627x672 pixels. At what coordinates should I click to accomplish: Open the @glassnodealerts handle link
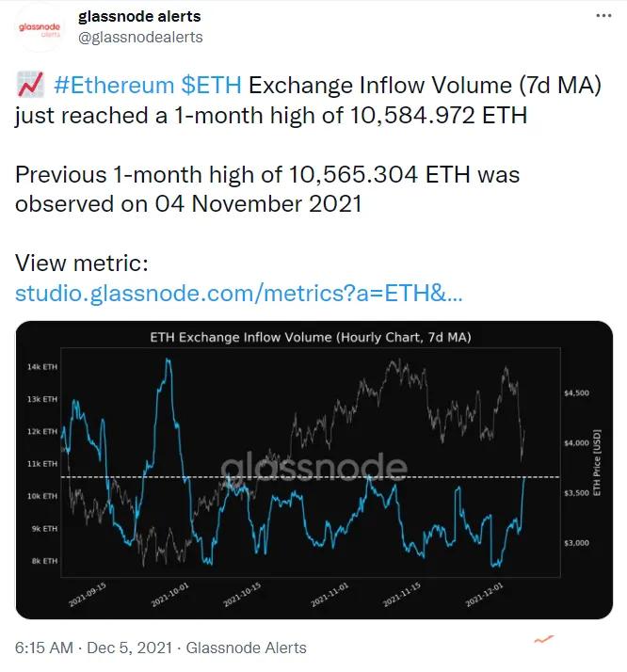(x=140, y=38)
